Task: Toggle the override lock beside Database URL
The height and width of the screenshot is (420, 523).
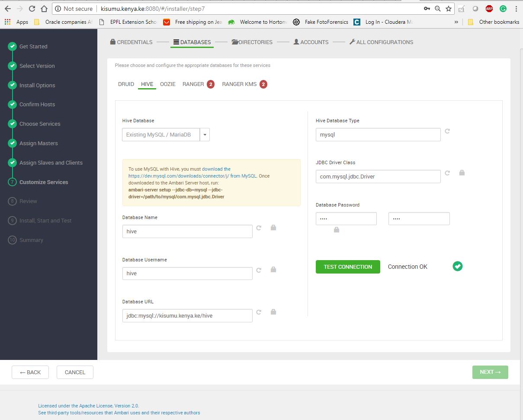Action: (273, 312)
